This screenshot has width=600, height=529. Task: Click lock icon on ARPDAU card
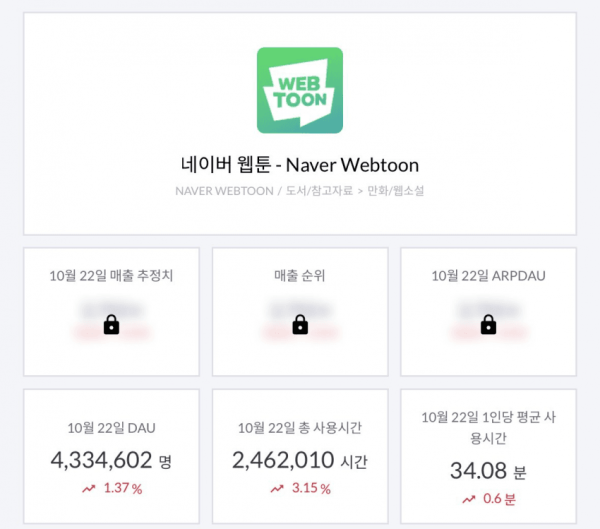click(x=488, y=325)
